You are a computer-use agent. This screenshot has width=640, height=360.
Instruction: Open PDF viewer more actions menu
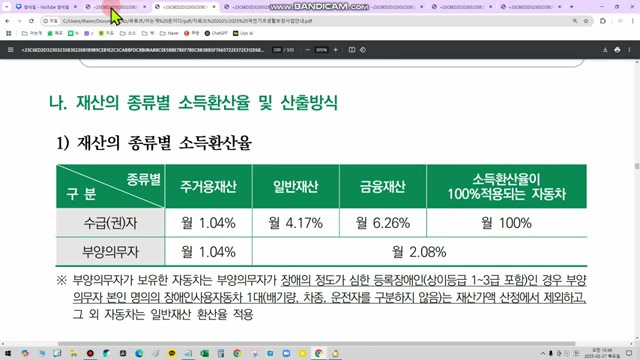(629, 50)
